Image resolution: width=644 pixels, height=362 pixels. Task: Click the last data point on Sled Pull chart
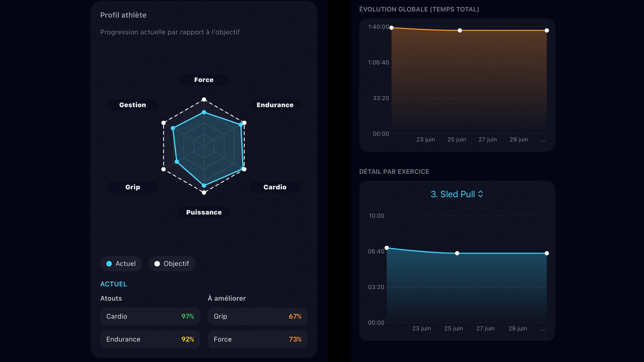click(547, 253)
